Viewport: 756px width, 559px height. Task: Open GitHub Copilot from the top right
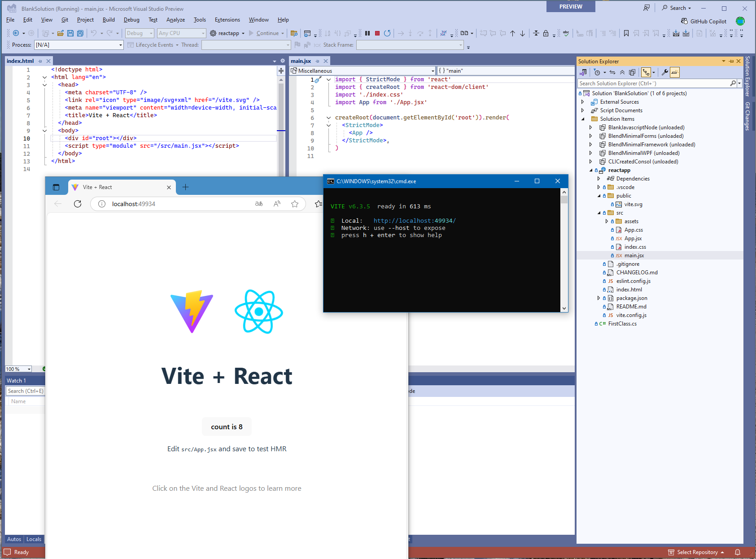704,21
